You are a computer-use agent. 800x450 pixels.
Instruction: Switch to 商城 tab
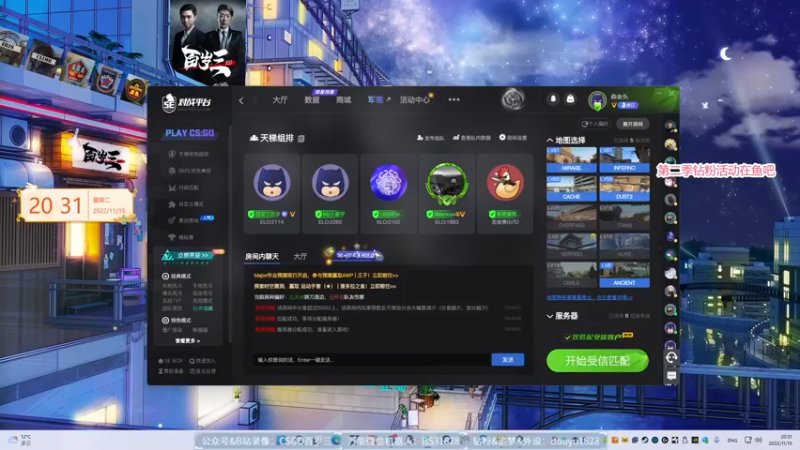[x=343, y=100]
